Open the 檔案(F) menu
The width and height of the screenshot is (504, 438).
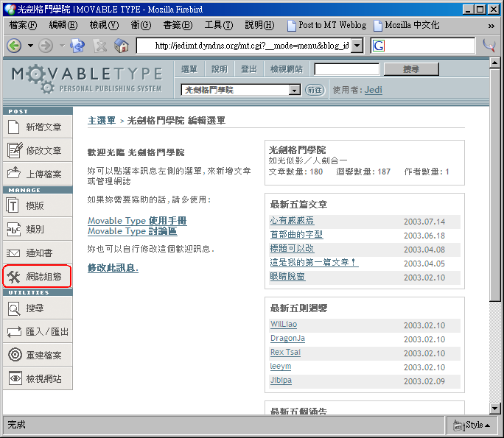click(x=23, y=25)
